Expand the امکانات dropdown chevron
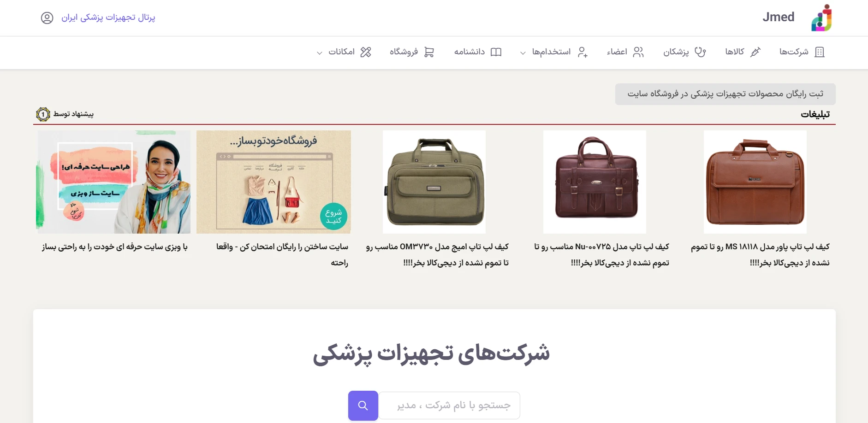 319,53
